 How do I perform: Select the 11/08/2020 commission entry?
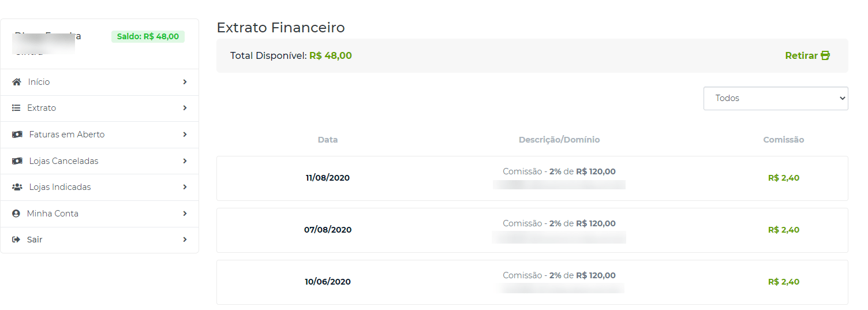pyautogui.click(x=532, y=178)
